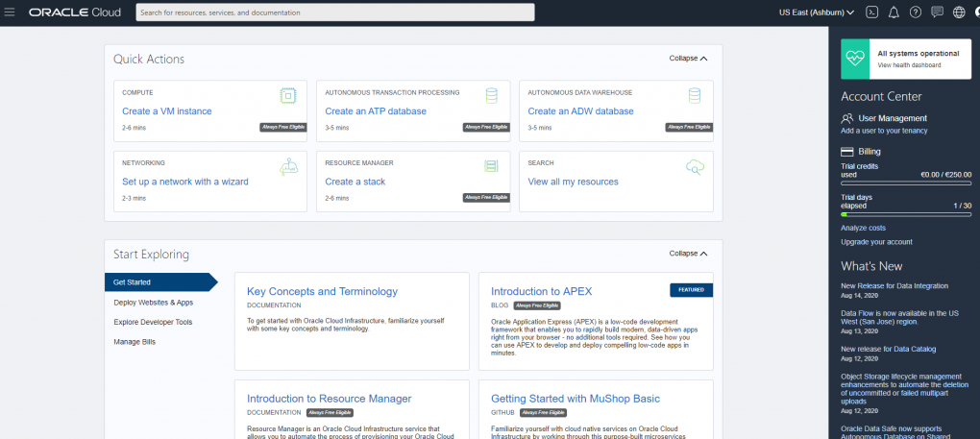The height and width of the screenshot is (439, 980).
Task: Click Create a VM instance
Action: pos(167,111)
